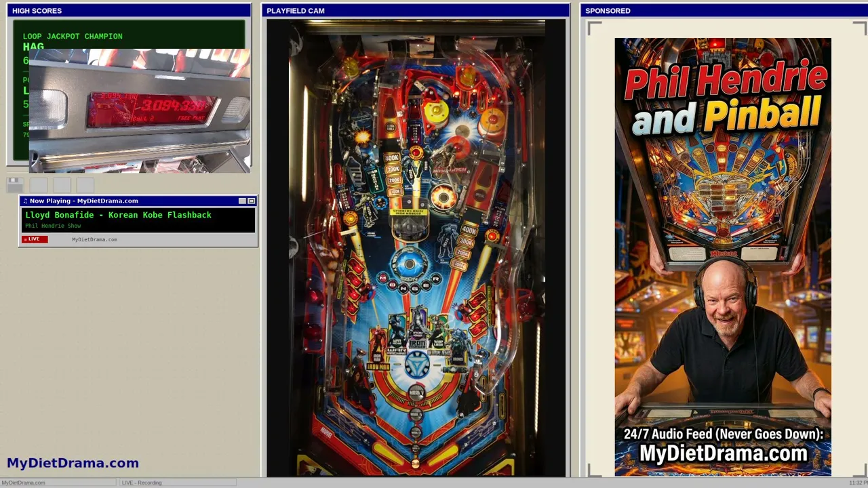The image size is (868, 488).
Task: Click the score display camera thumbnail
Action: (140, 110)
